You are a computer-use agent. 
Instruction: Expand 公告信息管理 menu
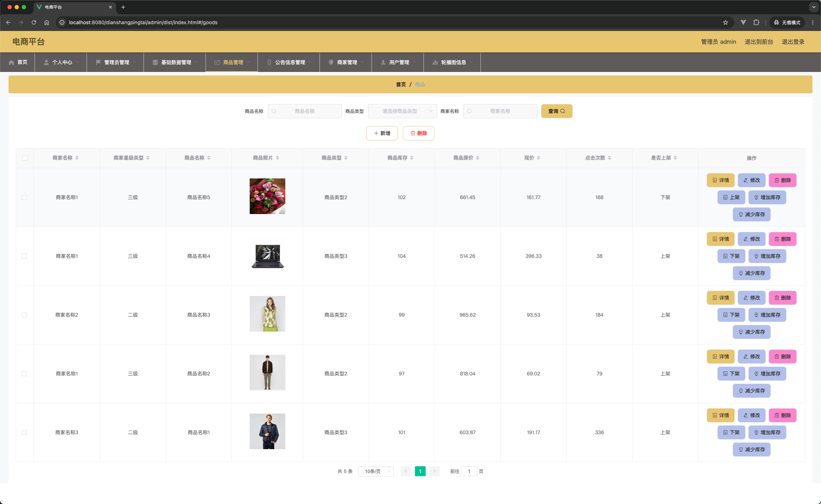289,62
